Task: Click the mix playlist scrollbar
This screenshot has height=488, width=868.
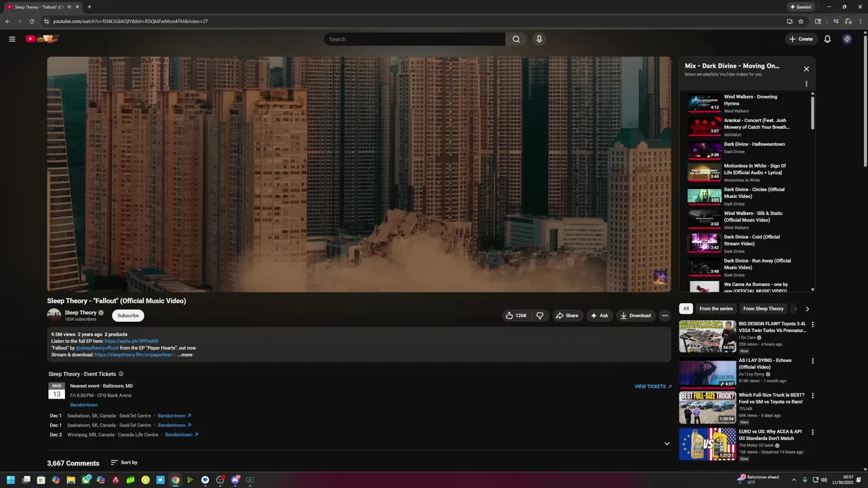Action: pos(812,113)
